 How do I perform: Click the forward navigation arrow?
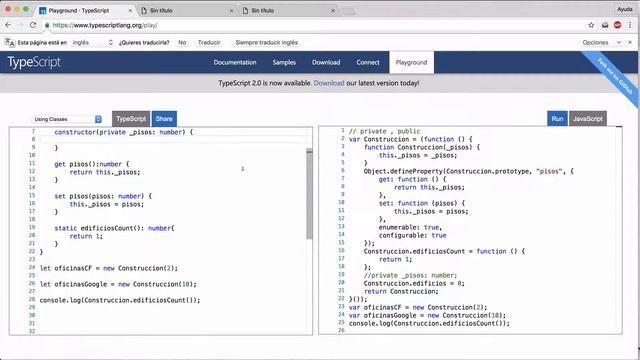click(20, 25)
